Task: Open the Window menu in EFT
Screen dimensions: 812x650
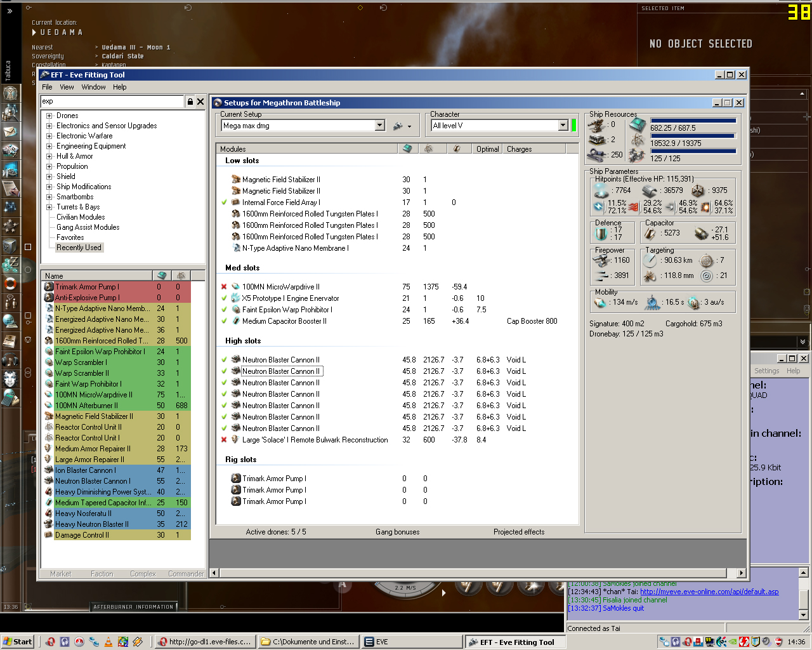Action: pyautogui.click(x=93, y=87)
